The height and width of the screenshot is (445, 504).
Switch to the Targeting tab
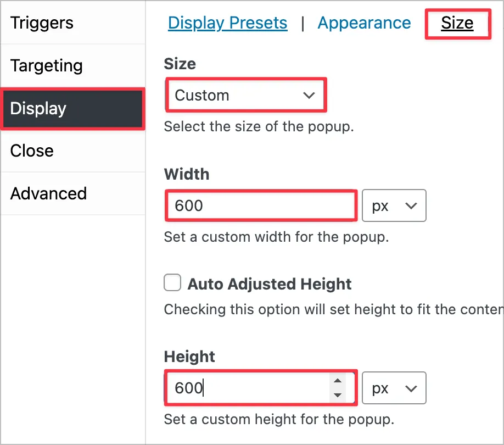tap(47, 66)
